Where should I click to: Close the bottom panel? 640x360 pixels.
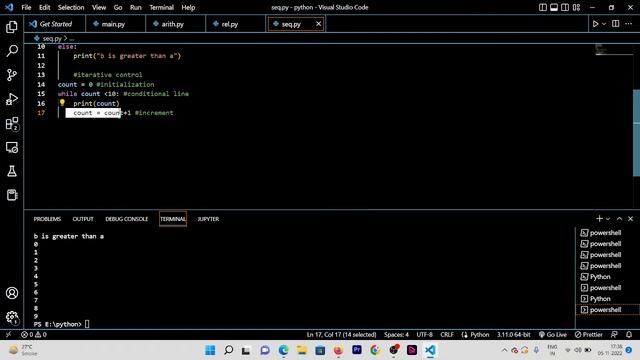630,219
